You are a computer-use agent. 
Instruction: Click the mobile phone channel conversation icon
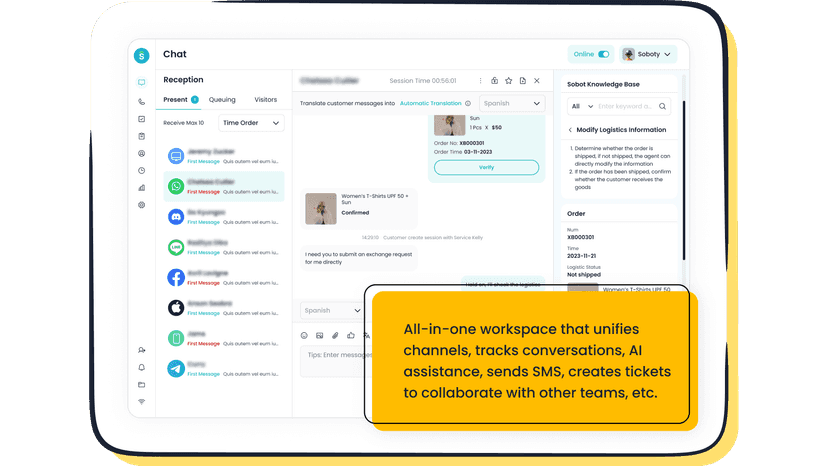pyautogui.click(x=176, y=338)
